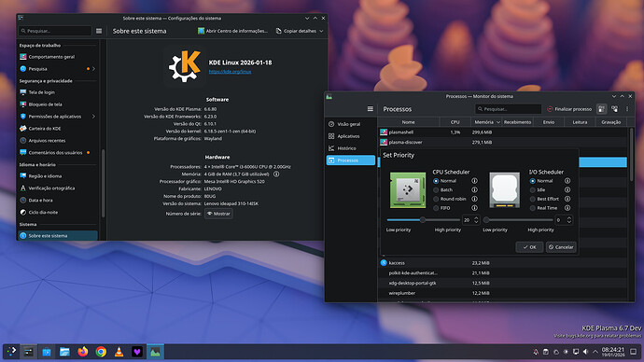Open Histórico page in System Monitor

(x=350, y=148)
